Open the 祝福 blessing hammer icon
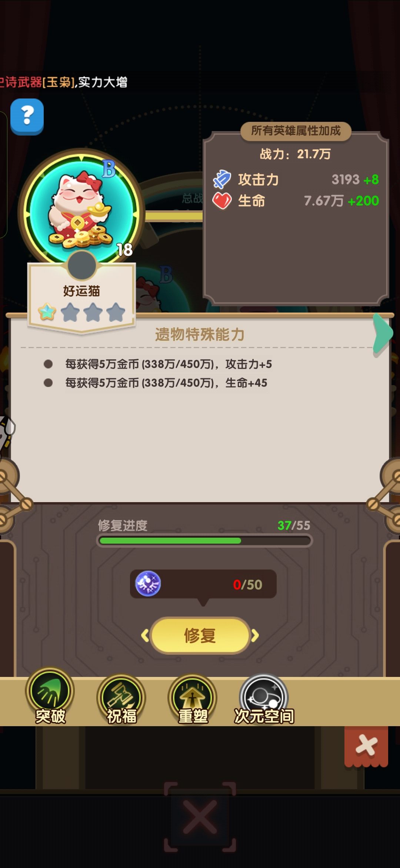 tap(121, 699)
